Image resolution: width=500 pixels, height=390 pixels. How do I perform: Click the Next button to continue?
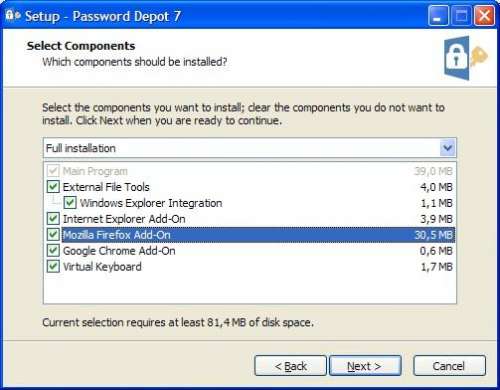365,366
